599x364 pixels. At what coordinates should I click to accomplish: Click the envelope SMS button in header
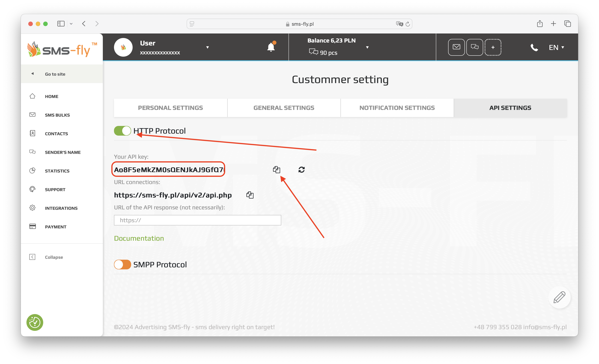point(456,47)
